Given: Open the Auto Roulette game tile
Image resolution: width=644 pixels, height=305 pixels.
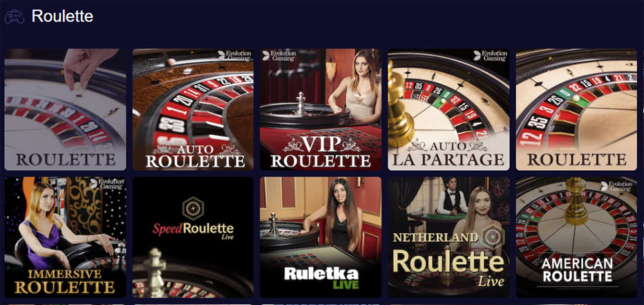Looking at the screenshot, I should tap(193, 109).
